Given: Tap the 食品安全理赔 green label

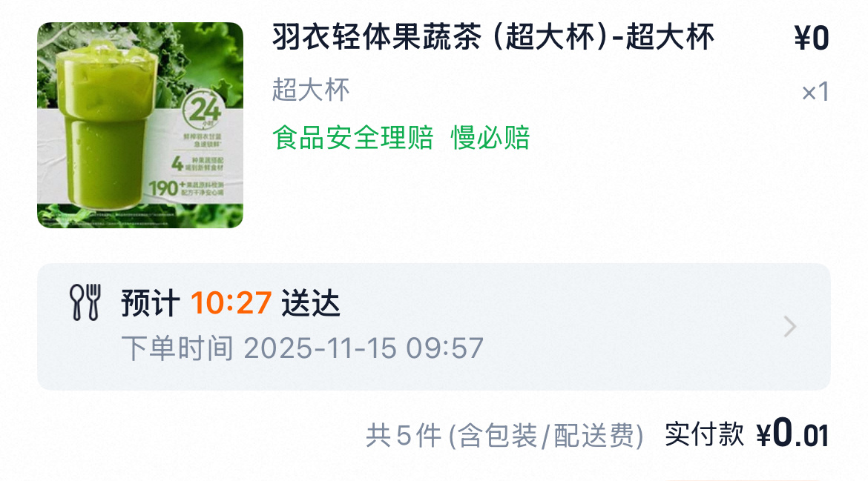Looking at the screenshot, I should click(x=352, y=138).
